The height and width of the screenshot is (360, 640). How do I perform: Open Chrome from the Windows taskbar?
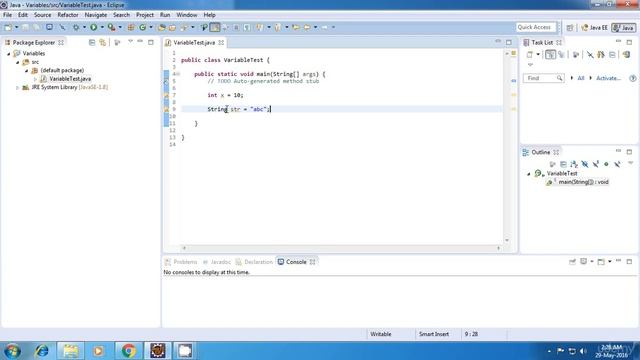click(128, 351)
